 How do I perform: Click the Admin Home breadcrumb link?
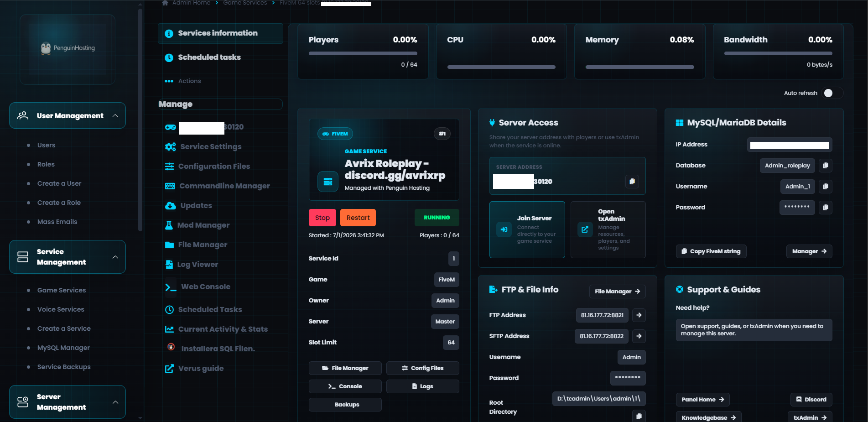pyautogui.click(x=191, y=3)
